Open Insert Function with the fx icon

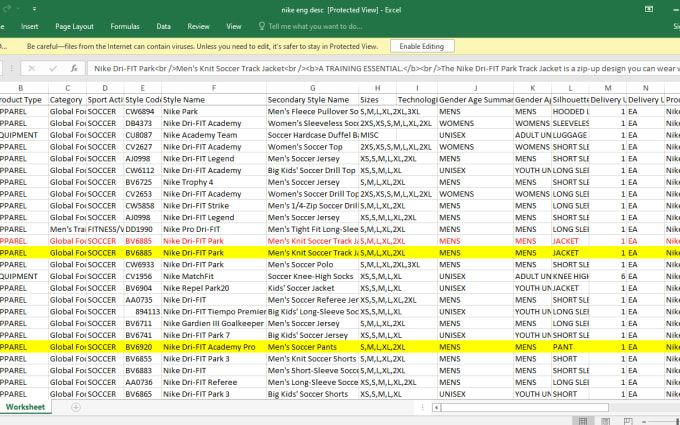pos(74,69)
